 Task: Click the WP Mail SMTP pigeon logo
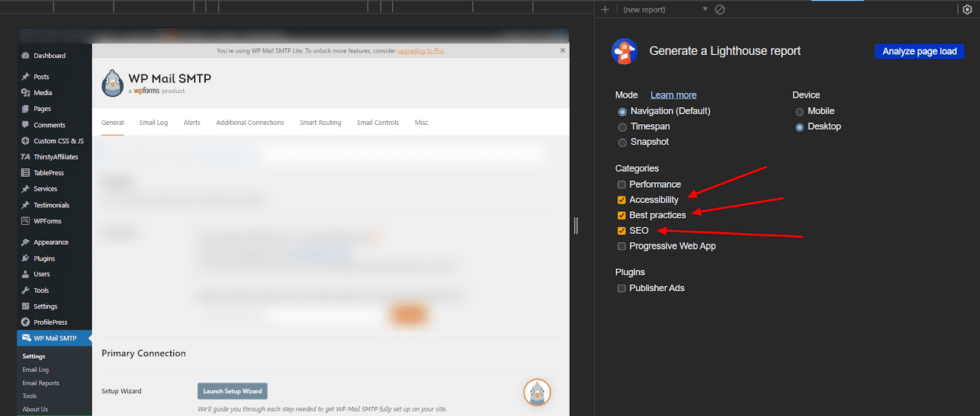[x=113, y=83]
